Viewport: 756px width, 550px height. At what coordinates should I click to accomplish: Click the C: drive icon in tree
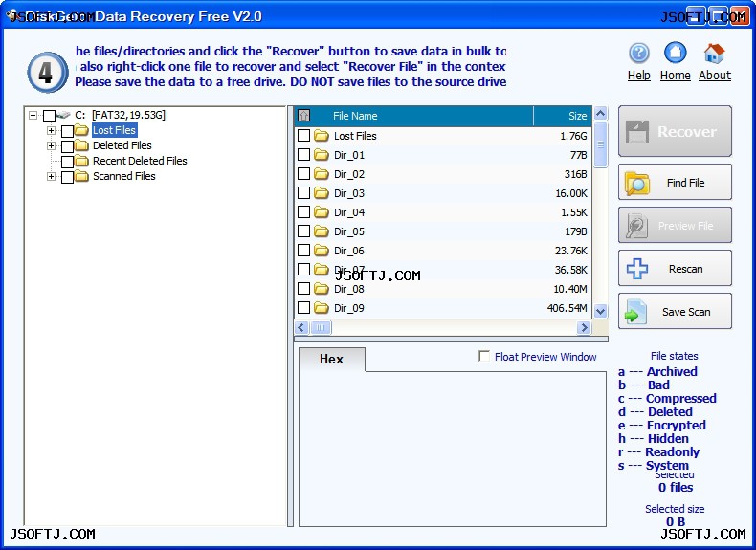[x=63, y=115]
